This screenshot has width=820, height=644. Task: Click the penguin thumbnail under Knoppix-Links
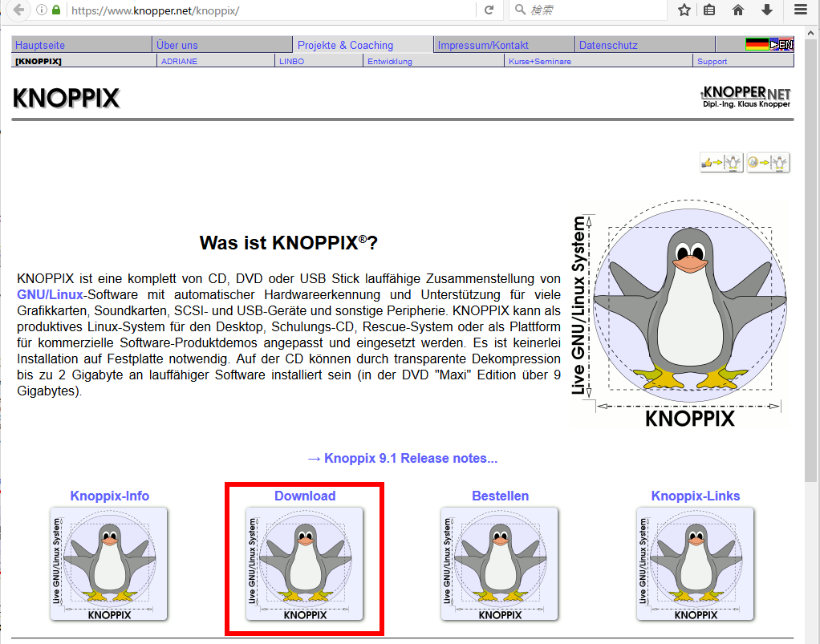[x=695, y=564]
